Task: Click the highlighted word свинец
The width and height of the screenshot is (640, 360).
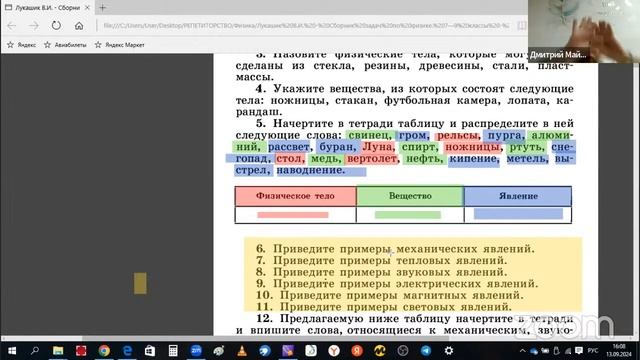Action: (x=370, y=135)
